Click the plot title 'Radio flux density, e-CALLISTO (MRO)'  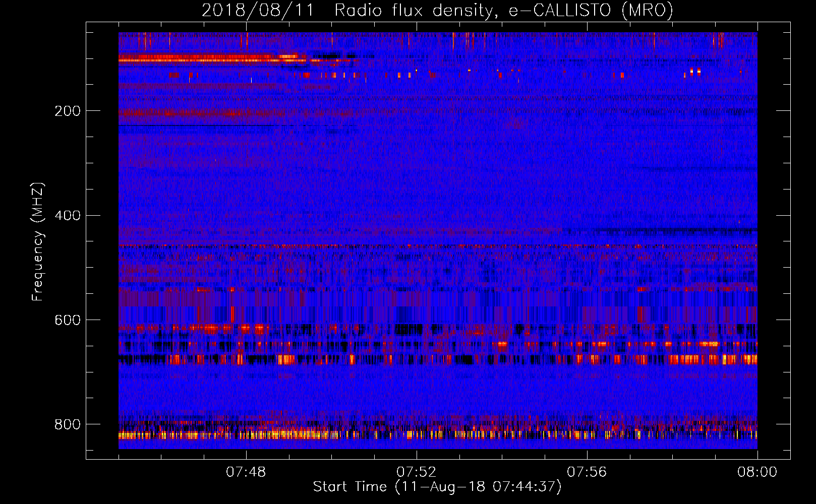[504, 10]
